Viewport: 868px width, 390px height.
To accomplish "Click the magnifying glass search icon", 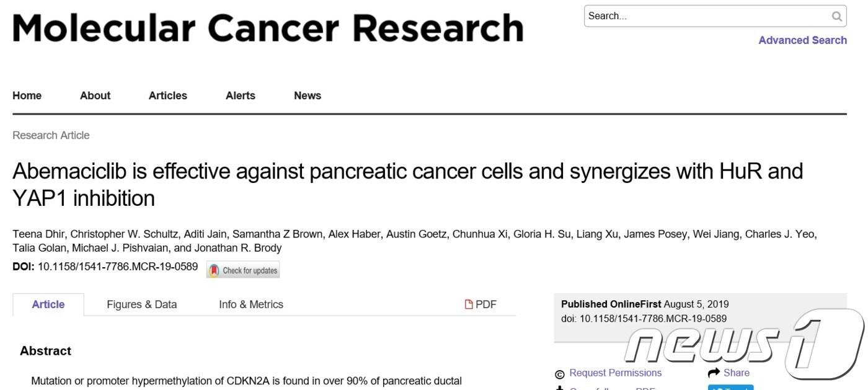I will point(836,16).
